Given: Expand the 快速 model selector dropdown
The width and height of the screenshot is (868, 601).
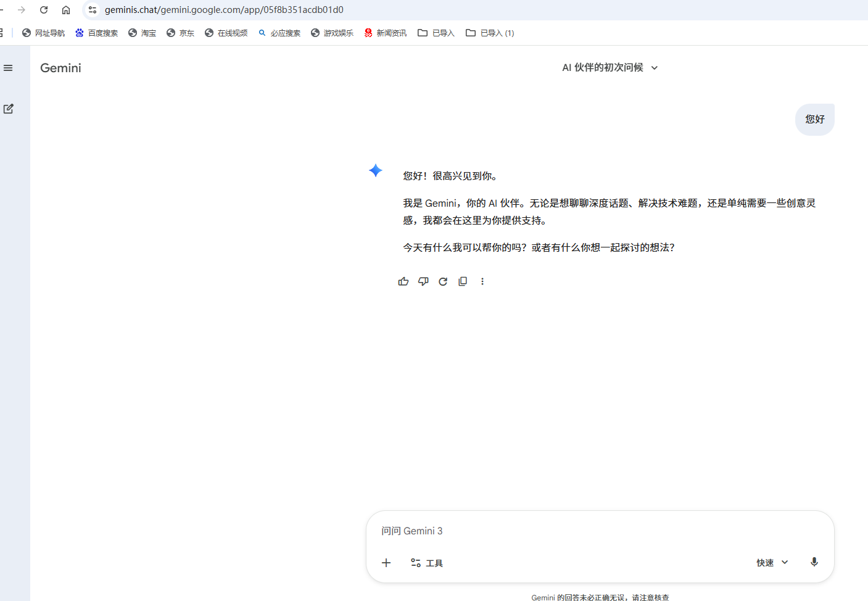Looking at the screenshot, I should click(x=772, y=563).
